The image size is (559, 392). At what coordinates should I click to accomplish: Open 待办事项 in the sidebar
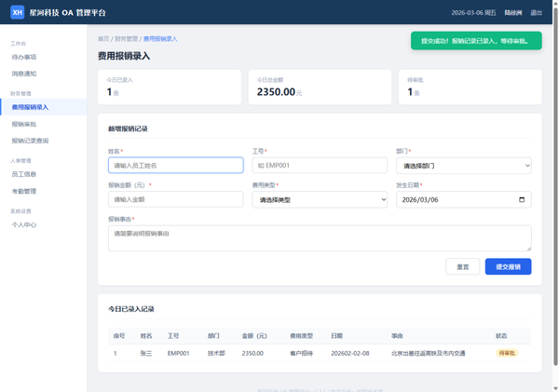point(24,57)
